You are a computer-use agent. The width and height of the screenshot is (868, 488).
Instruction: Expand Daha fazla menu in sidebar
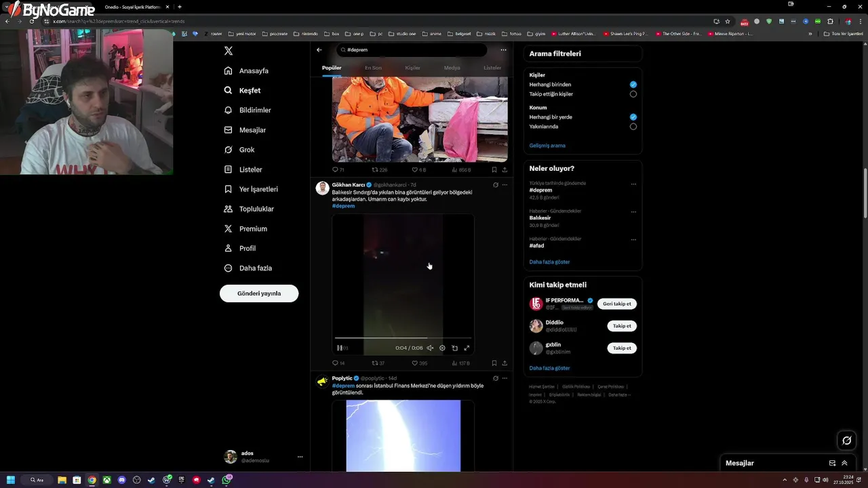tap(248, 268)
